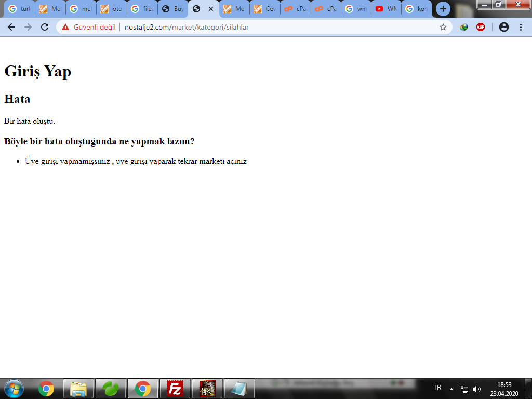Open a new tab with plus button
This screenshot has height=399, width=532.
pyautogui.click(x=443, y=9)
